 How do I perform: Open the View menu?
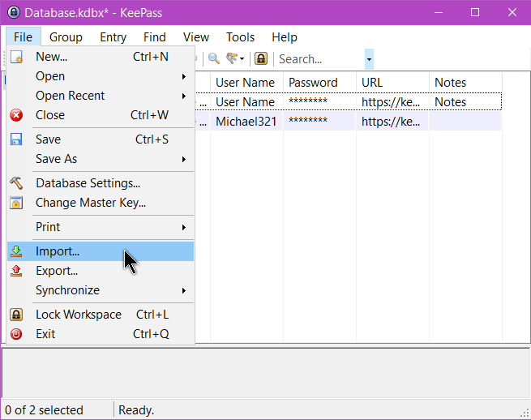(x=196, y=37)
